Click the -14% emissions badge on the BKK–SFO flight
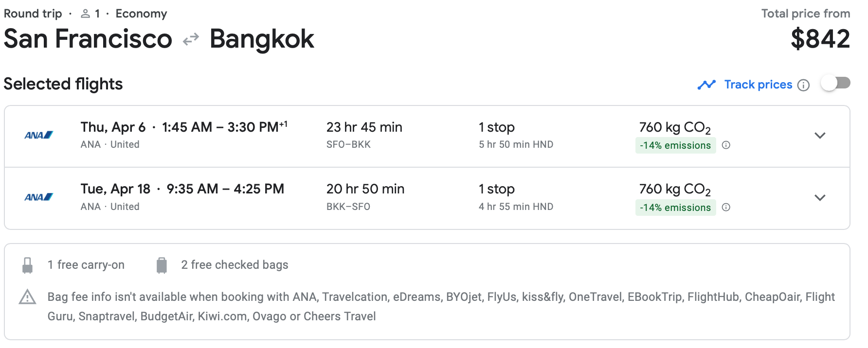The width and height of the screenshot is (868, 348). click(x=675, y=208)
